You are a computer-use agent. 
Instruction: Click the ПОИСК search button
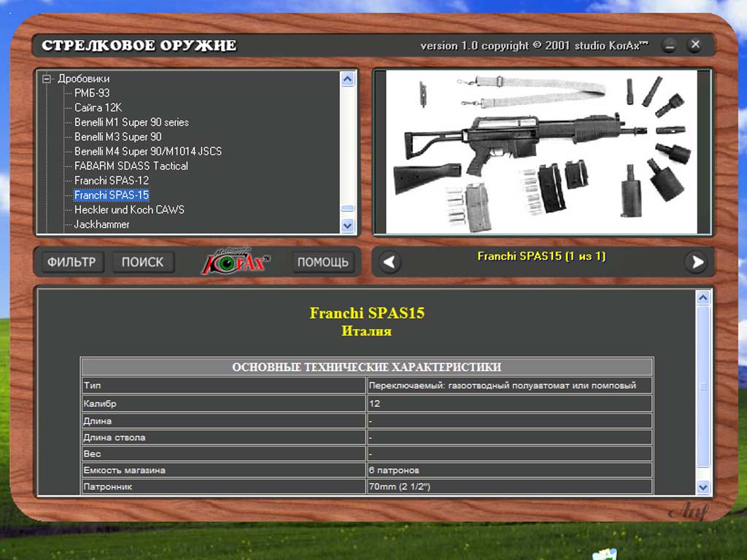[142, 262]
